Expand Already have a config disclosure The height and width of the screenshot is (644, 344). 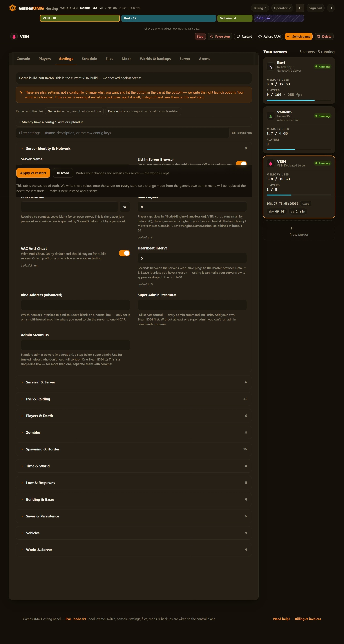coord(134,122)
